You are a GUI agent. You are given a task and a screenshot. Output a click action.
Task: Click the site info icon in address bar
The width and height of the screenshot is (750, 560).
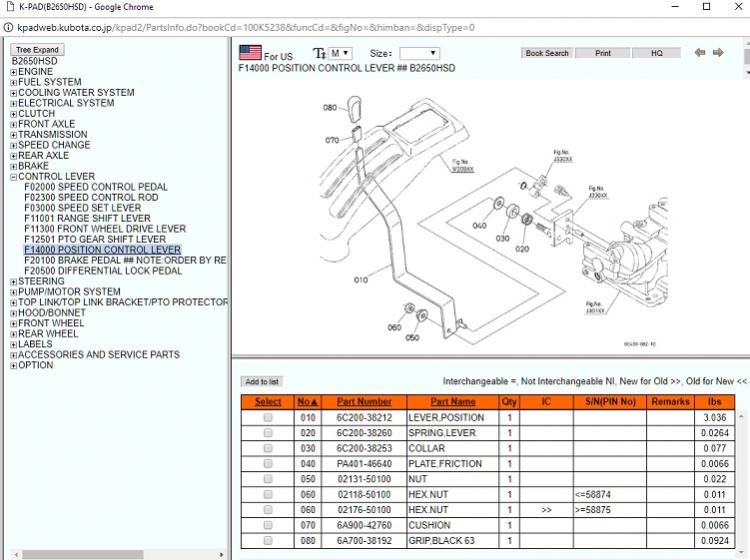8,28
